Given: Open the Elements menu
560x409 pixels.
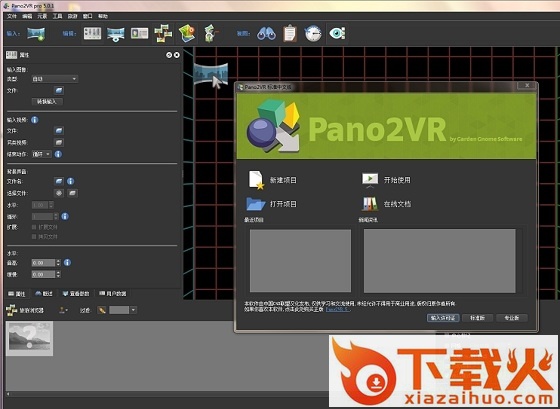Looking at the screenshot, I should (x=42, y=16).
